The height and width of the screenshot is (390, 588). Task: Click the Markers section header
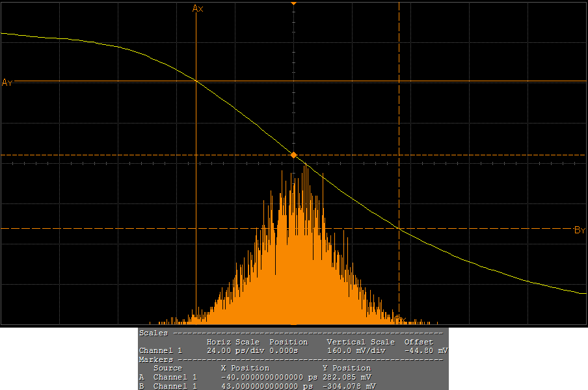click(156, 359)
